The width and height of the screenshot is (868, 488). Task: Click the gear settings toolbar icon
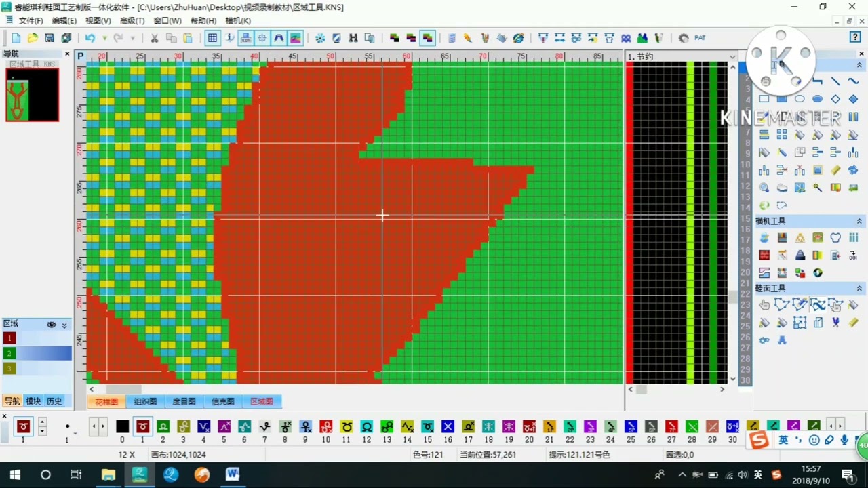[x=684, y=38]
